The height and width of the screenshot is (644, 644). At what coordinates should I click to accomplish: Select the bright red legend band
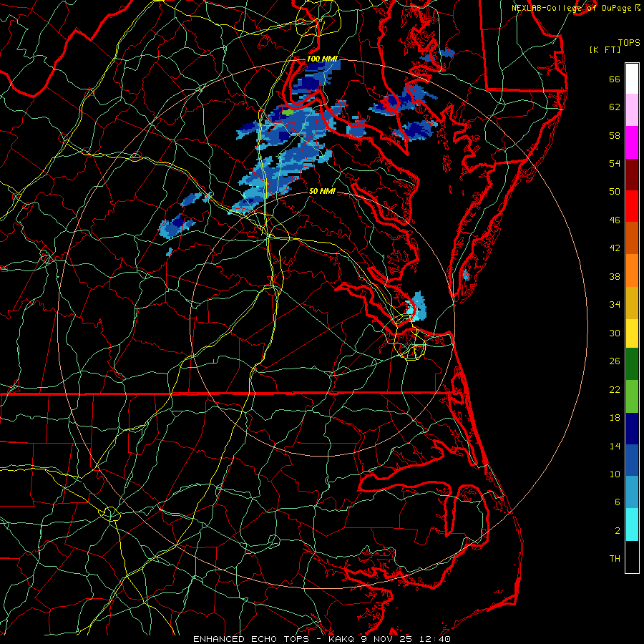coord(632,206)
